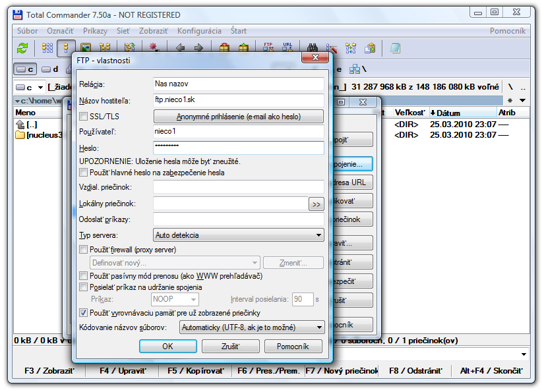Click the green Reread source refresh icon
542x392 pixels.
click(x=22, y=47)
